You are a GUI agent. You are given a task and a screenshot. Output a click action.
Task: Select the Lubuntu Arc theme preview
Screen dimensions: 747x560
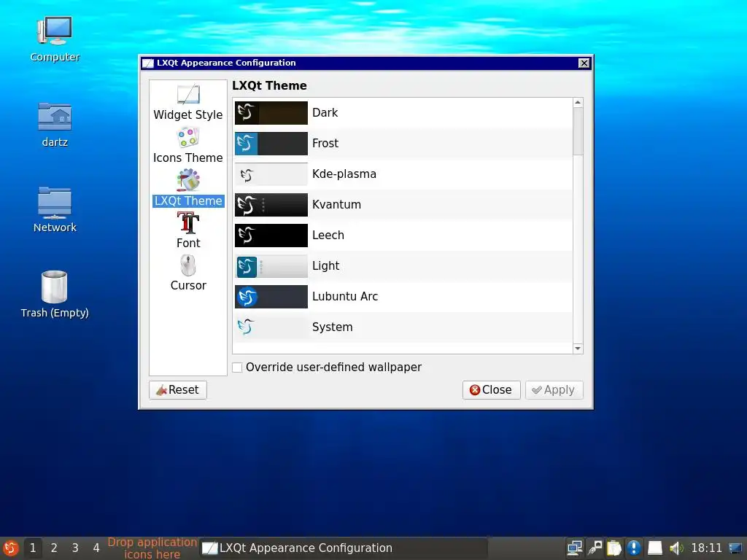click(x=271, y=297)
